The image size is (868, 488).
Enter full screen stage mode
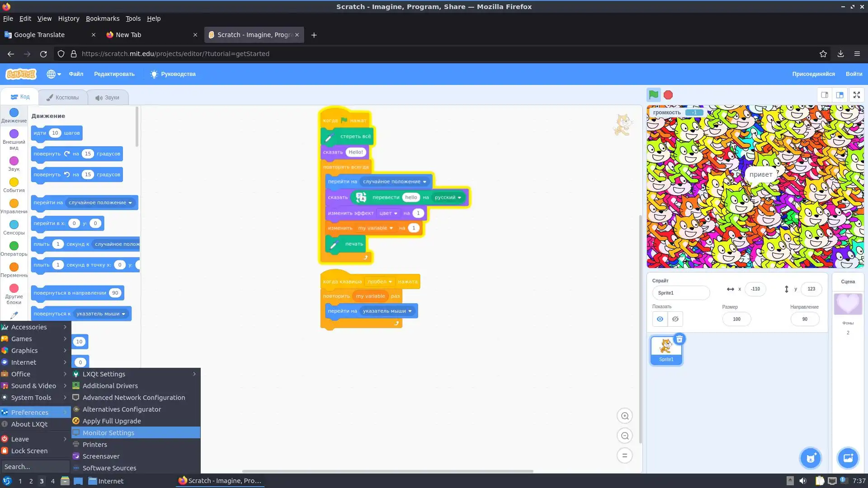click(x=856, y=95)
